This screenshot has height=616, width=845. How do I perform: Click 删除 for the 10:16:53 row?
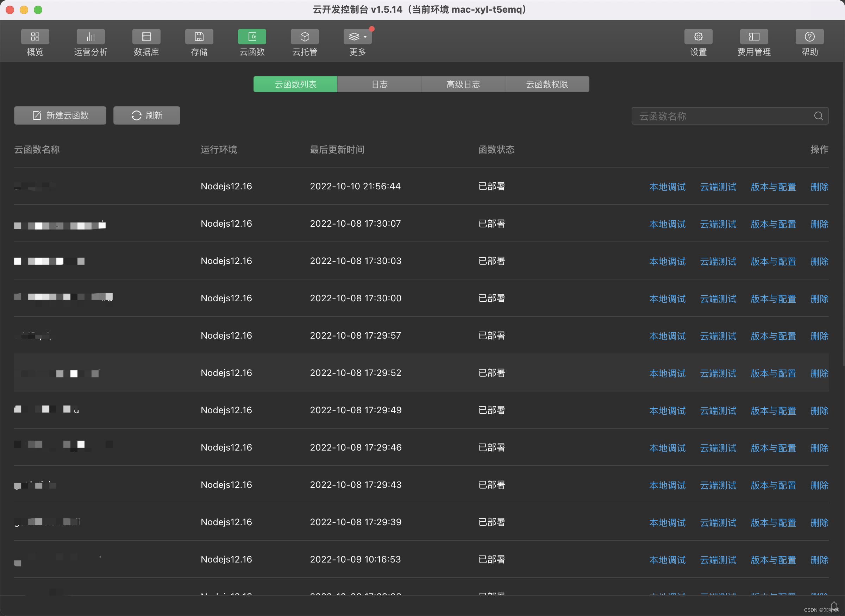819,560
